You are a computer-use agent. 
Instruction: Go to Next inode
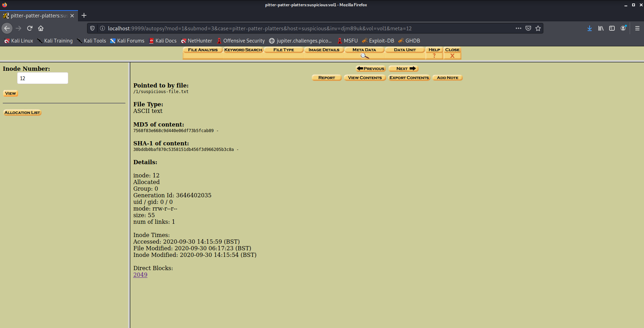click(404, 69)
